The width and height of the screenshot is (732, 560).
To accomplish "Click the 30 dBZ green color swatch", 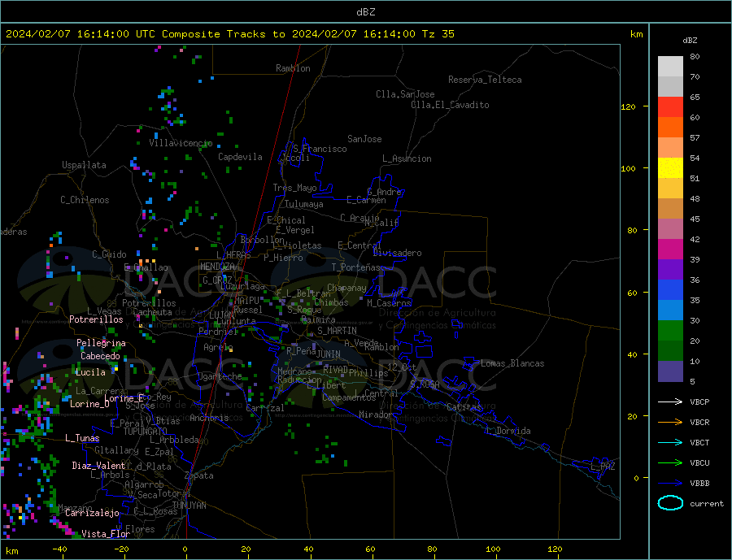I will point(670,331).
